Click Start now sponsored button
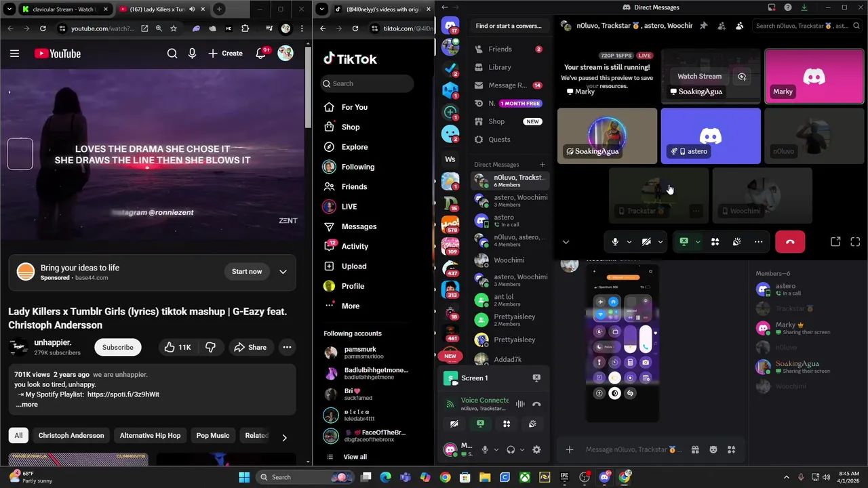This screenshot has height=488, width=868. pyautogui.click(x=247, y=272)
